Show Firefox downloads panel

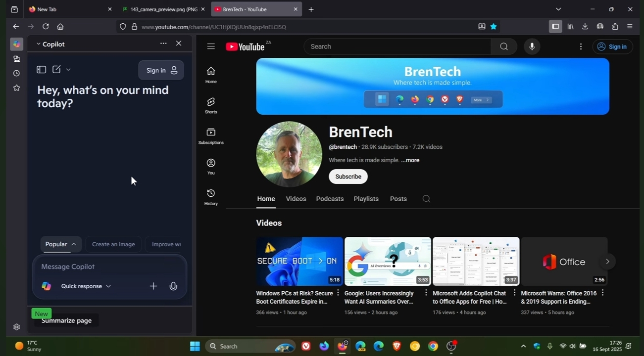tap(585, 27)
